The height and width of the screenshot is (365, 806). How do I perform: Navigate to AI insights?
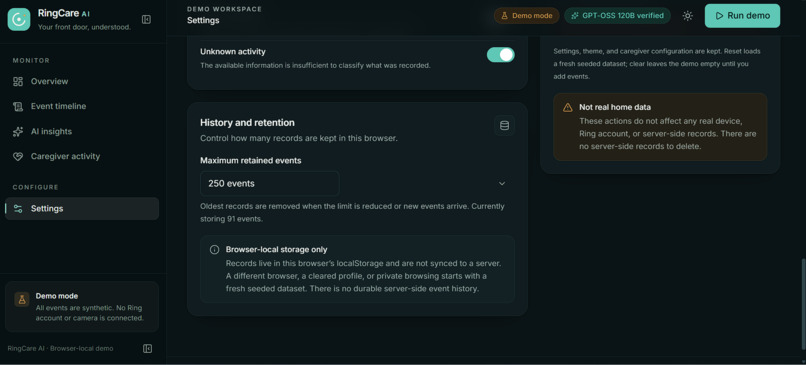(x=82, y=132)
